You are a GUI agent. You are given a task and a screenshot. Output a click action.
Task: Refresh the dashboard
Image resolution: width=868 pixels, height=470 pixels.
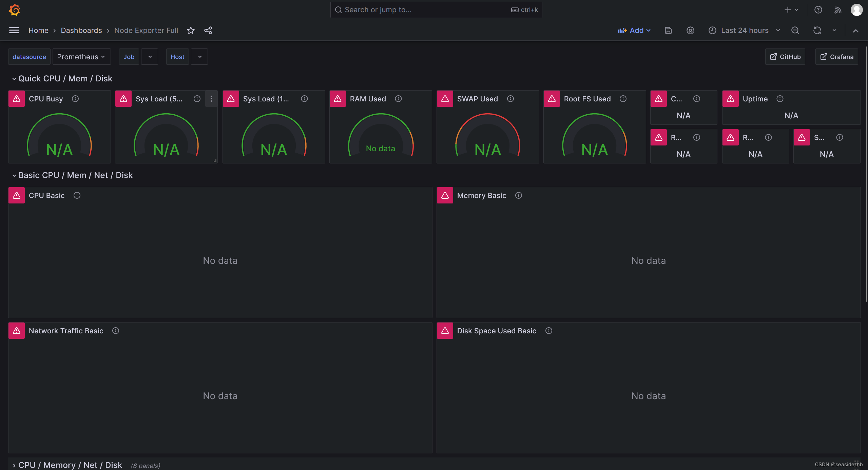[817, 31]
